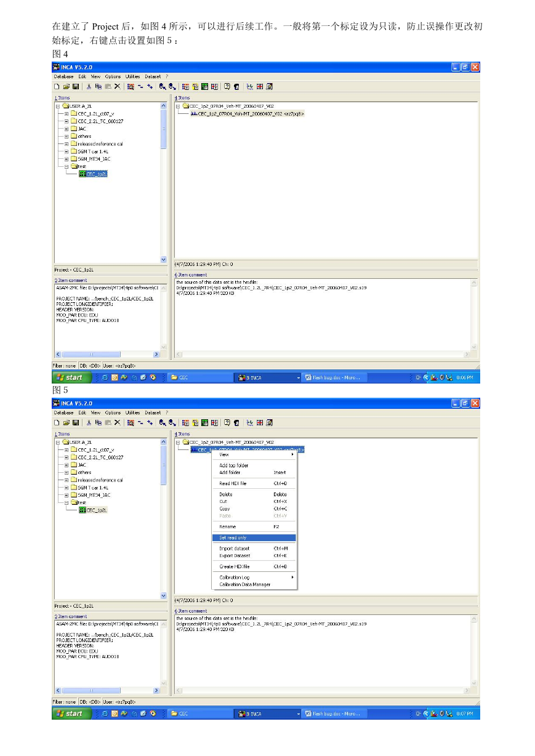Click Cut scissors icon in Figure 4 toolbar

pos(89,86)
